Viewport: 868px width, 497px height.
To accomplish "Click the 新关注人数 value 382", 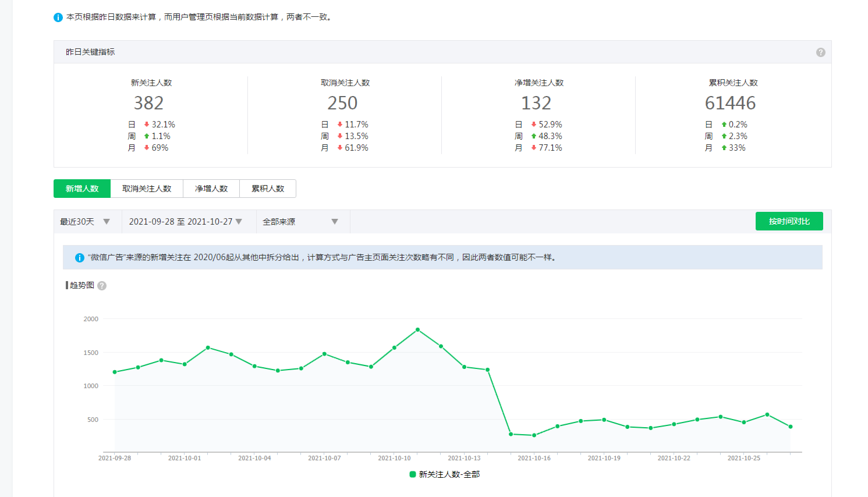I will [148, 103].
